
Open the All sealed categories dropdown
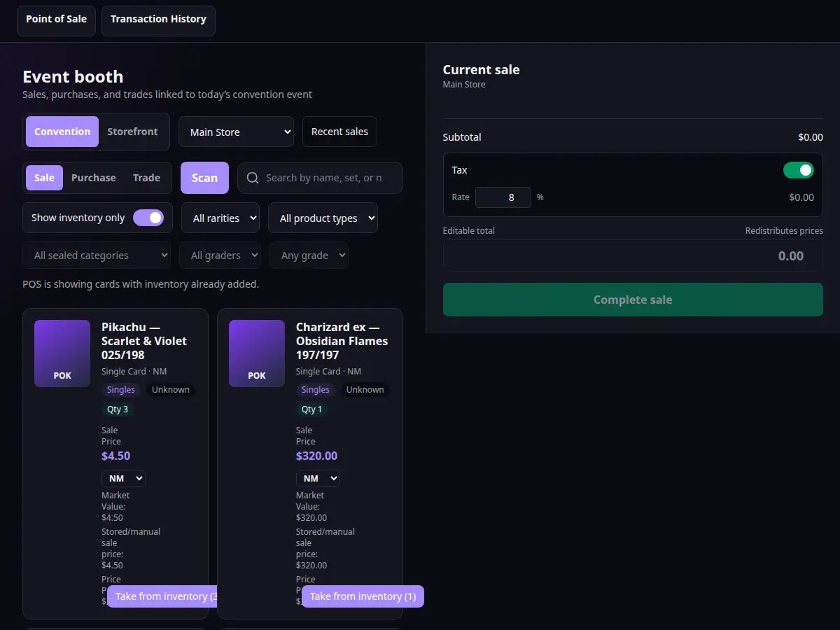(97, 255)
